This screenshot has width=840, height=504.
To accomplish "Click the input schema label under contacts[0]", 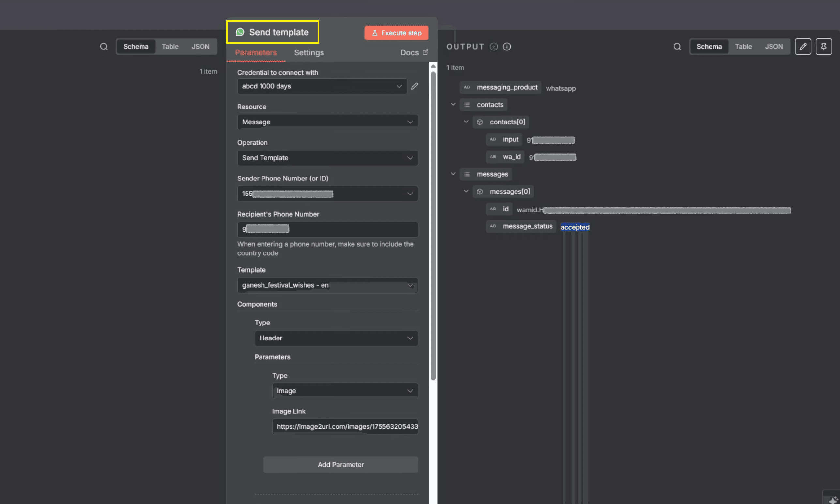I will pyautogui.click(x=511, y=139).
